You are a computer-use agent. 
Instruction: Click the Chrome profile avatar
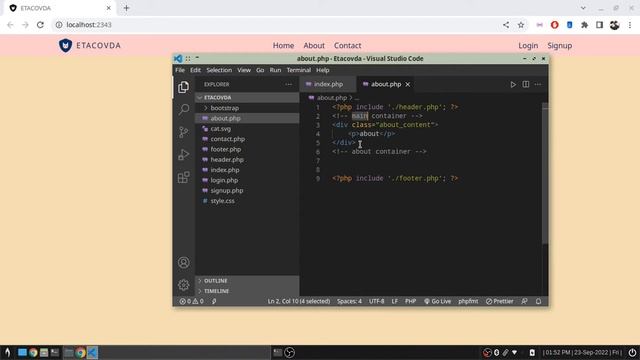click(x=614, y=25)
